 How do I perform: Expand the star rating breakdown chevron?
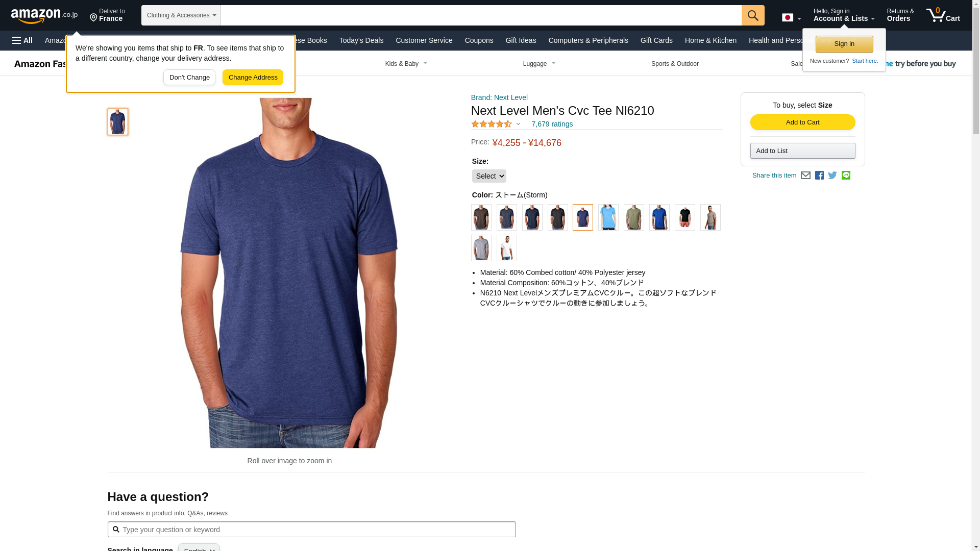(x=518, y=124)
